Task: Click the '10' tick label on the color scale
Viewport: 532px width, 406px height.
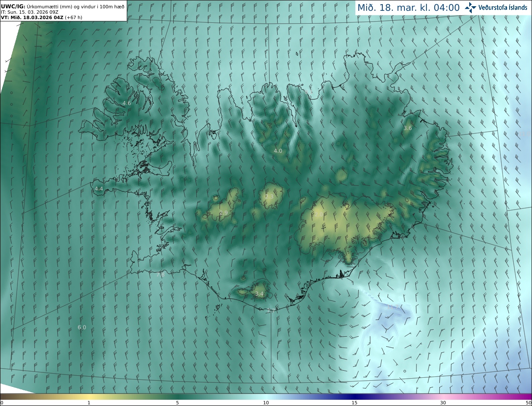Action: point(266,403)
